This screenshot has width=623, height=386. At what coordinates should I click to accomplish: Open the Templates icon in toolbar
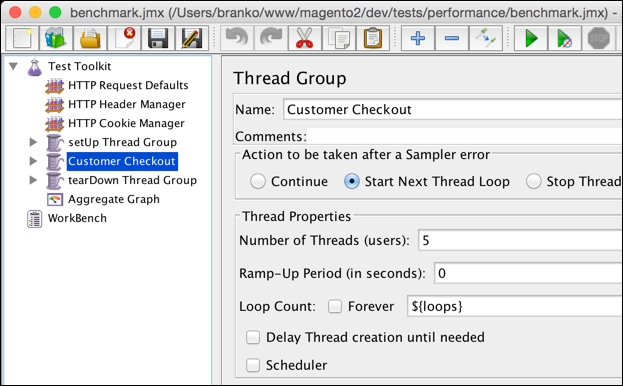point(56,39)
